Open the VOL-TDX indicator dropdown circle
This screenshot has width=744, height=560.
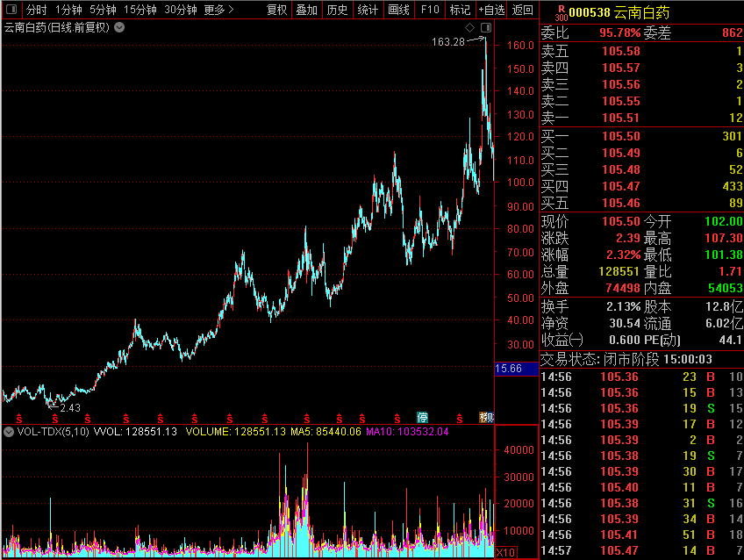tap(9, 432)
